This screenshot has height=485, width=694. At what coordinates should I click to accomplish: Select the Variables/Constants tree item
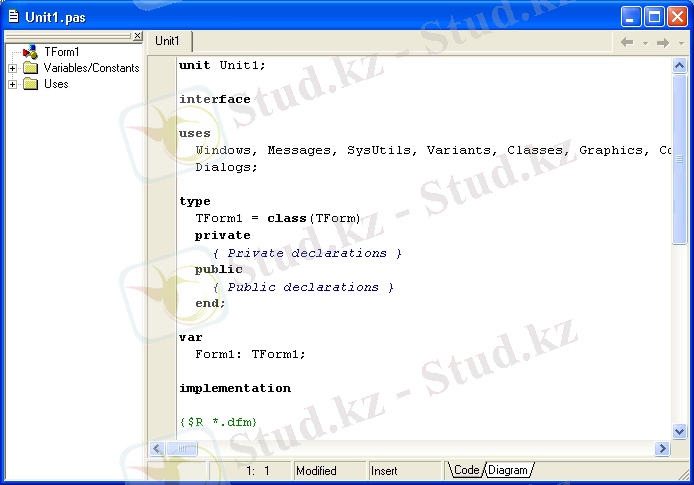pyautogui.click(x=92, y=68)
